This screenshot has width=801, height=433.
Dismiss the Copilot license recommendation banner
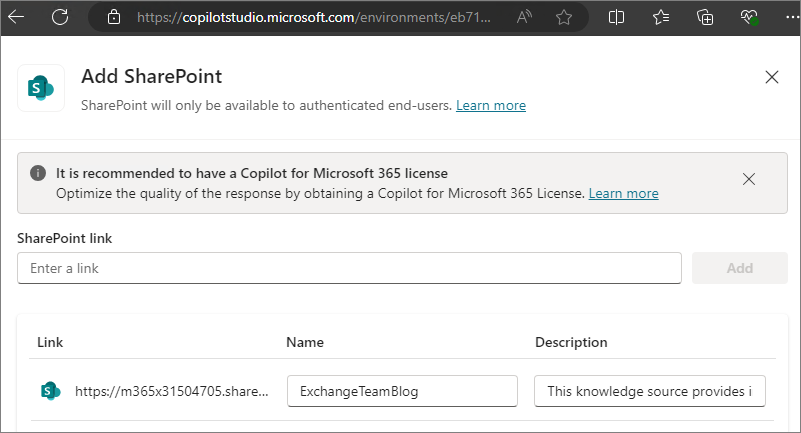pyautogui.click(x=749, y=179)
